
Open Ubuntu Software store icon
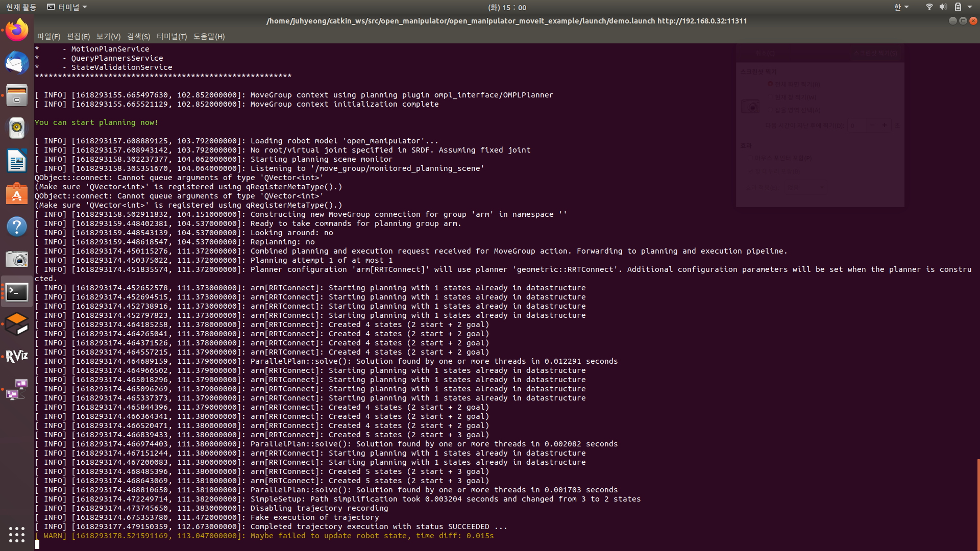[17, 194]
